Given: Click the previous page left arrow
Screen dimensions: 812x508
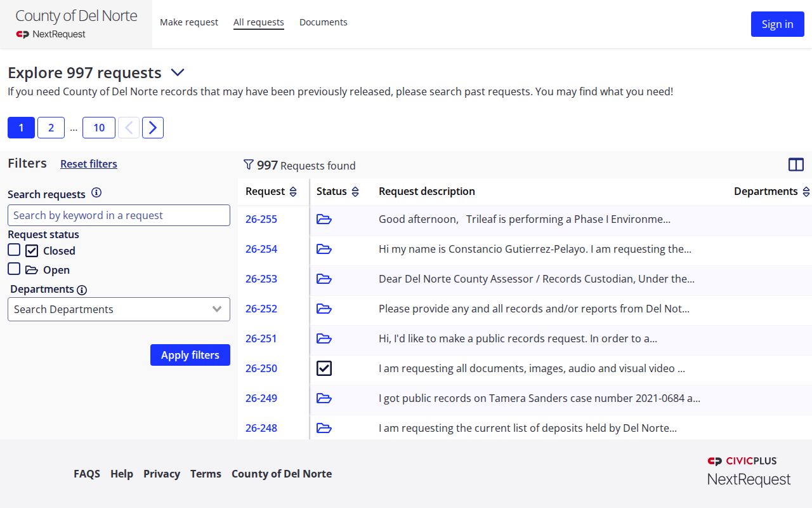Looking at the screenshot, I should [x=129, y=128].
